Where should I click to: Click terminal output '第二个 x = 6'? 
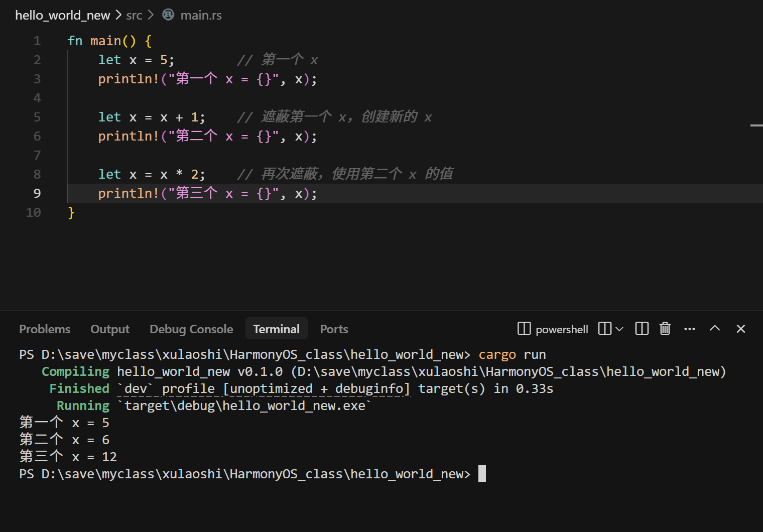coord(64,440)
